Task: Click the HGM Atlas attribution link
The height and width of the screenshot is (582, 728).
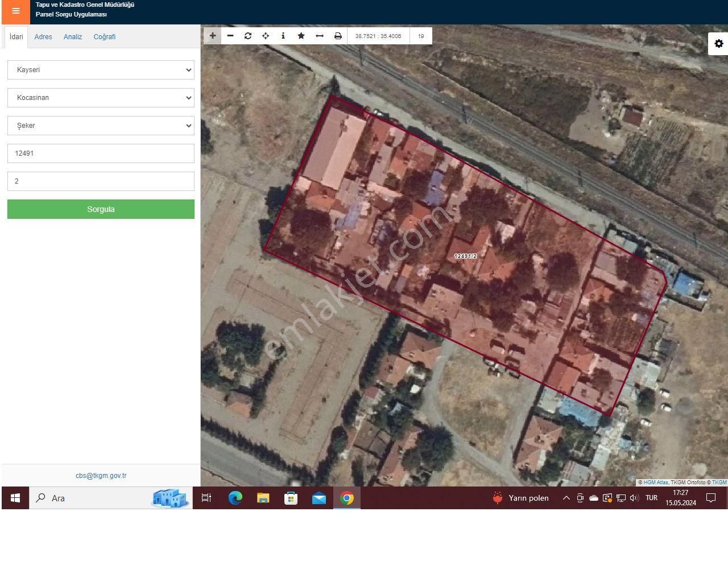Action: 656,483
